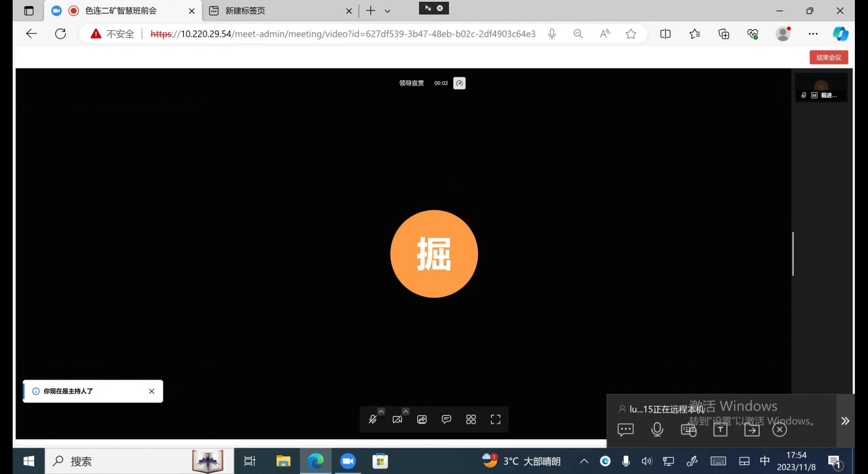Open remote file transfer folder icon

(x=752, y=430)
